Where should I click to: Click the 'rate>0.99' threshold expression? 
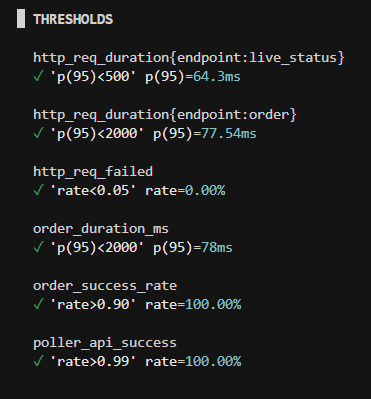(x=93, y=362)
